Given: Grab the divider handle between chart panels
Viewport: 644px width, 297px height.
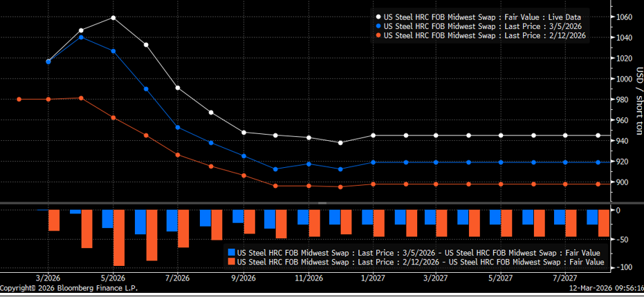Looking at the screenshot, I should [320, 203].
